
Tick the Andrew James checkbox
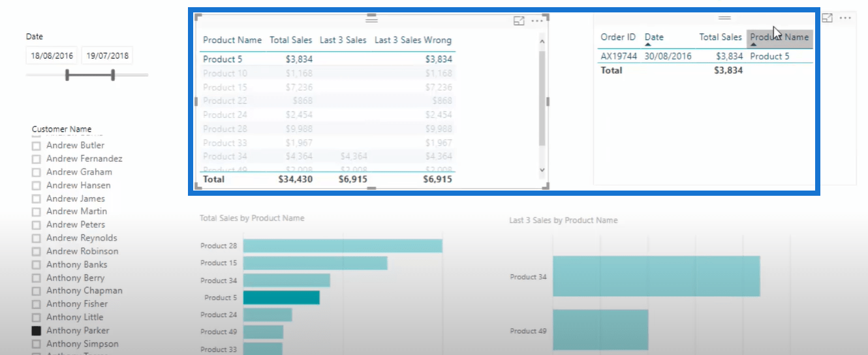37,198
